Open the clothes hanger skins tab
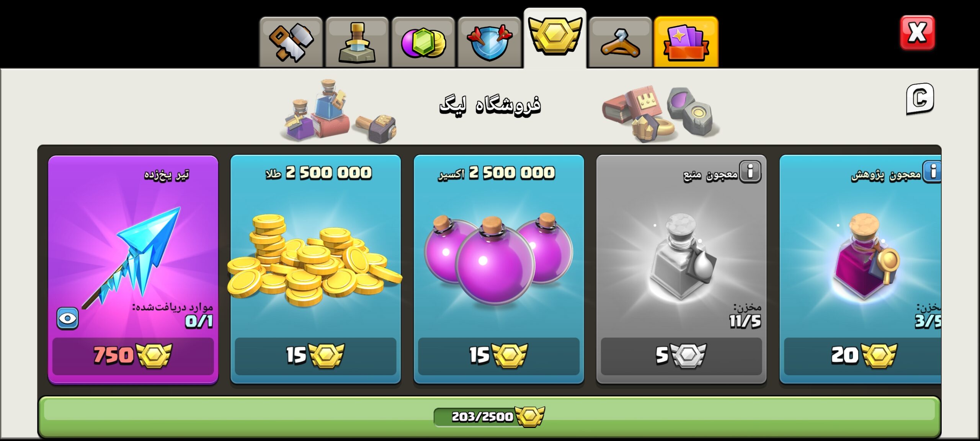 click(x=621, y=42)
